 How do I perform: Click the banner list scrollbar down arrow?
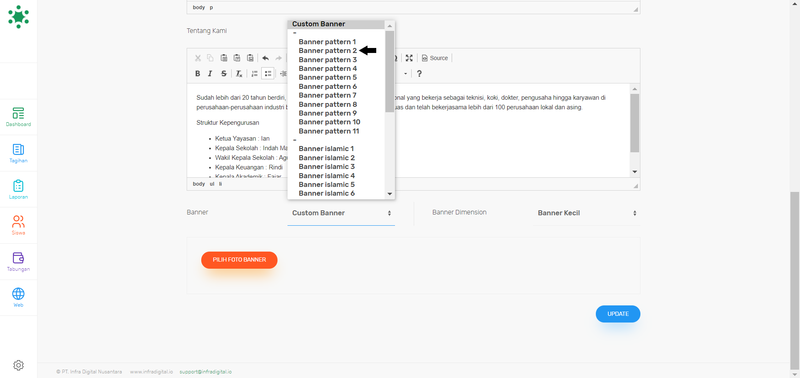pyautogui.click(x=390, y=194)
